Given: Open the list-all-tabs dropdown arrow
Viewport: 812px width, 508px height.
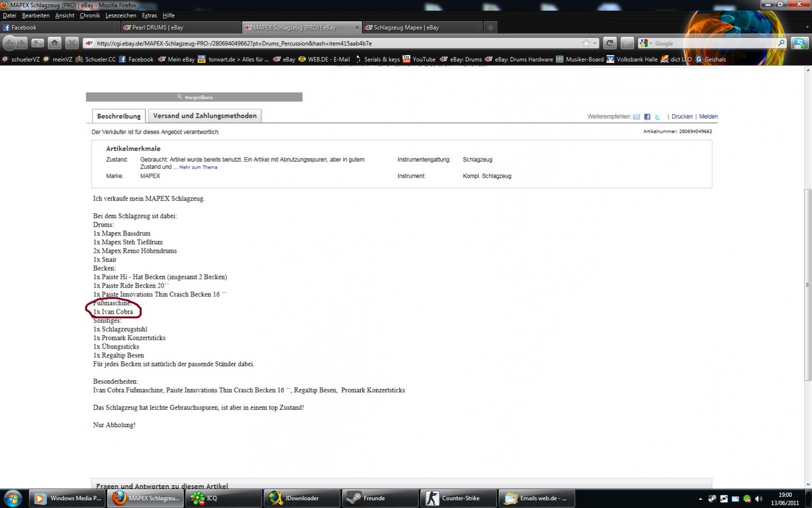Looking at the screenshot, I should pyautogui.click(x=807, y=28).
